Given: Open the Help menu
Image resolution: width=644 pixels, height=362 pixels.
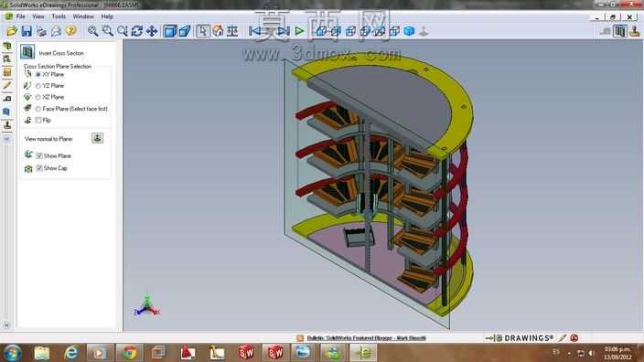Looking at the screenshot, I should click(107, 16).
